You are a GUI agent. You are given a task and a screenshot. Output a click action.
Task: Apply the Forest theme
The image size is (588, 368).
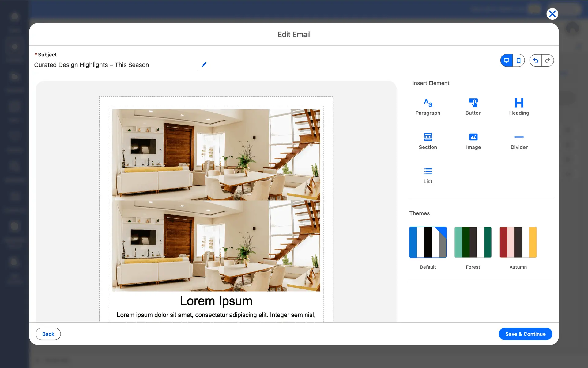click(x=473, y=242)
